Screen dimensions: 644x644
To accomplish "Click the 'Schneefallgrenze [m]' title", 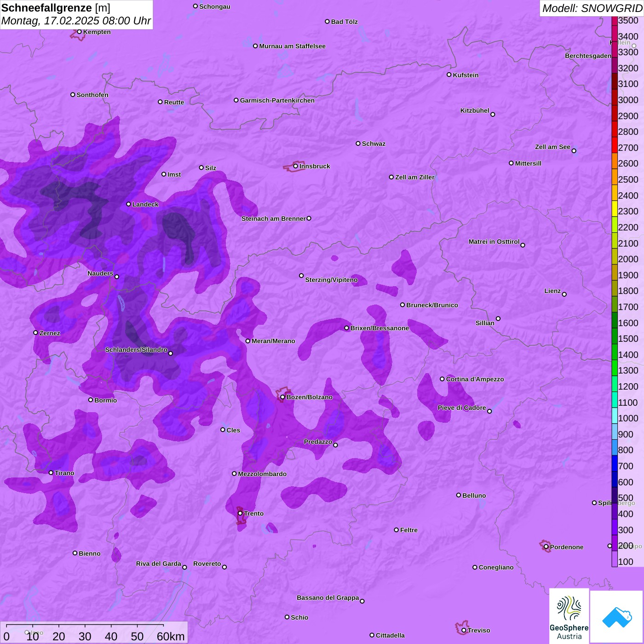I will tap(56, 8).
